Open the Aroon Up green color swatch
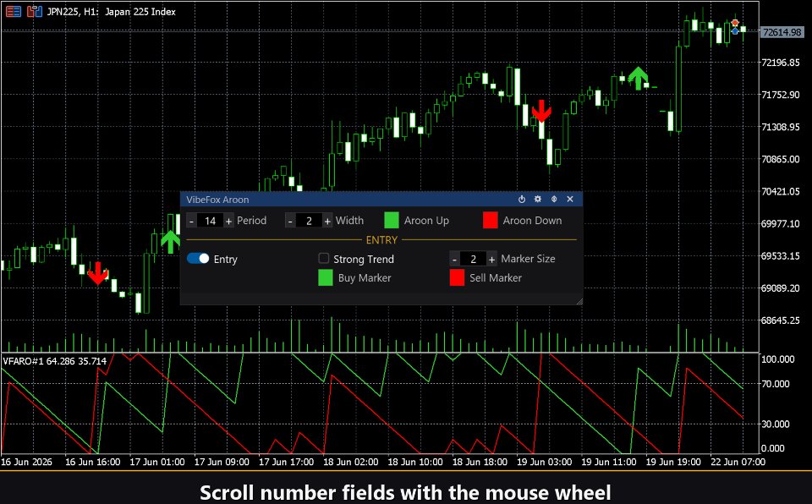Image resolution: width=812 pixels, height=504 pixels. point(392,220)
